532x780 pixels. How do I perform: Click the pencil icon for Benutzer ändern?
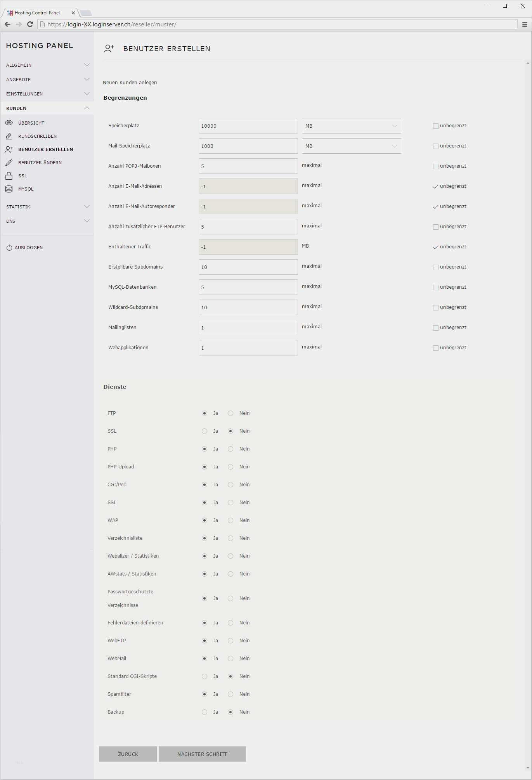click(x=9, y=163)
